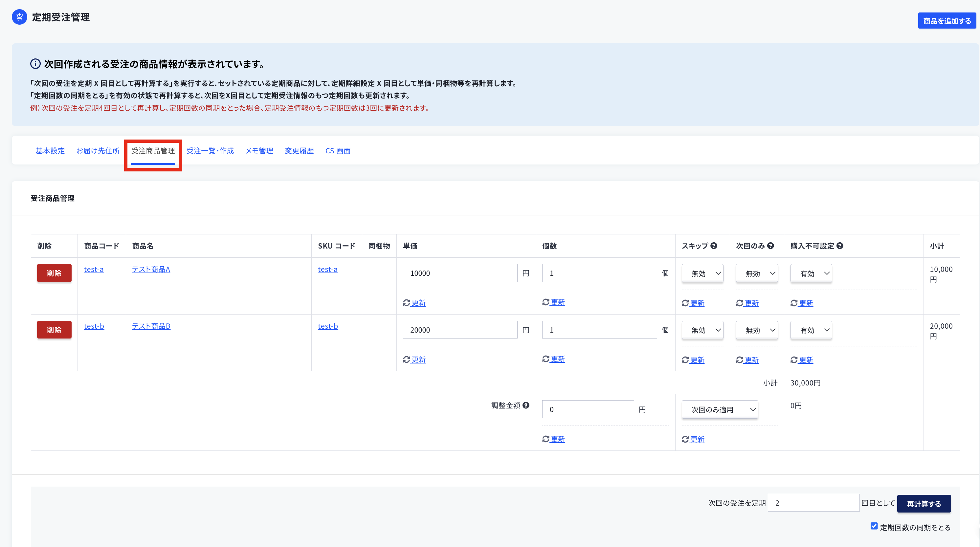Screen dimensions: 980x547
Task: Open 購入不可設定 dropdown for test-a
Action: click(811, 273)
